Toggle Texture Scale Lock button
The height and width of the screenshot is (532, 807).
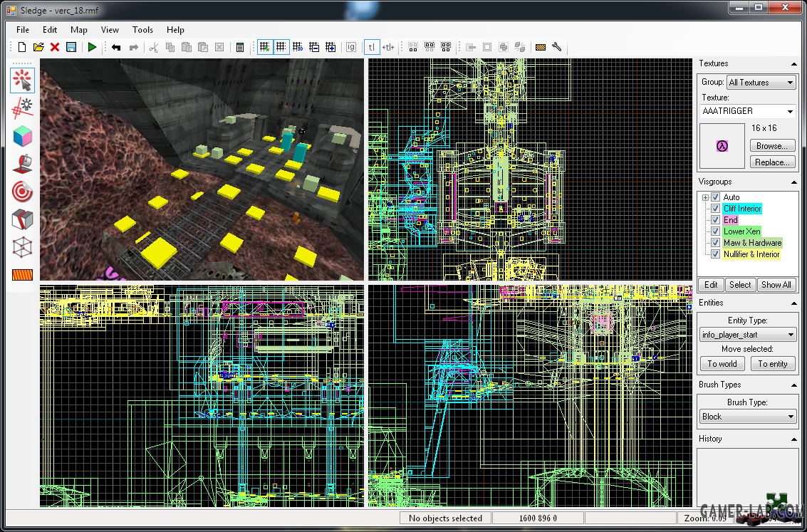pos(388,47)
